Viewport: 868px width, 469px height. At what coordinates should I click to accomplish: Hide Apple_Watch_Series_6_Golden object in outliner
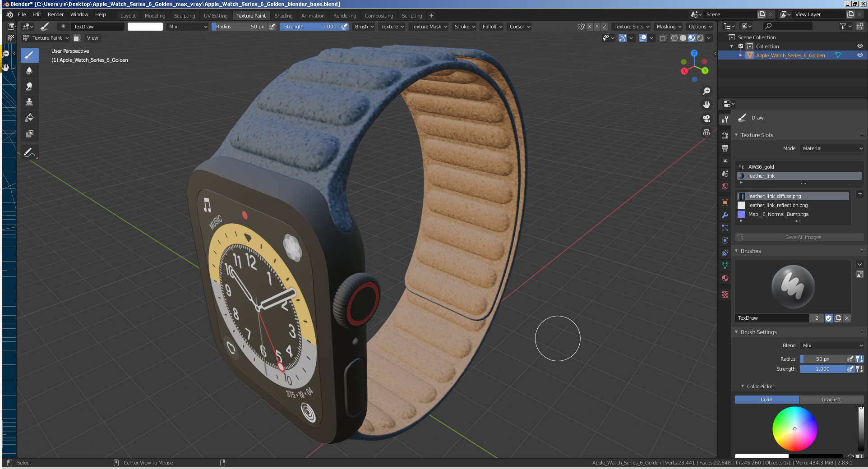point(860,55)
